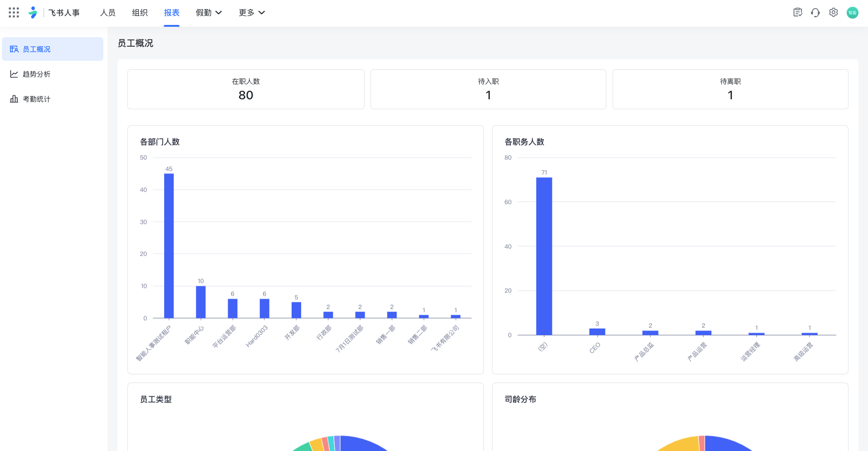The height and width of the screenshot is (451, 868).
Task: Click the Hard0303 axis label
Action: click(257, 336)
